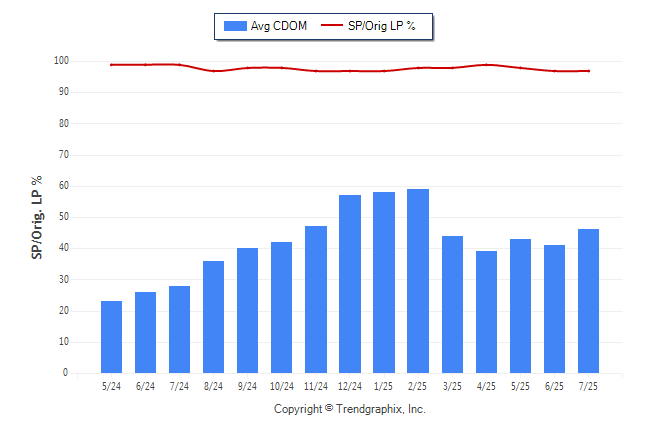Select the 6/24 bar

[145, 332]
